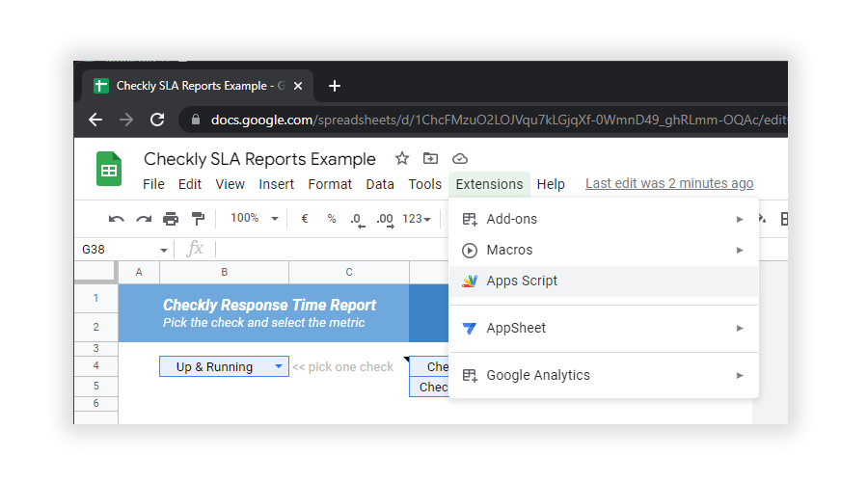The width and height of the screenshot is (868, 482).
Task: Open the zoom 100% dropdown
Action: 254,219
